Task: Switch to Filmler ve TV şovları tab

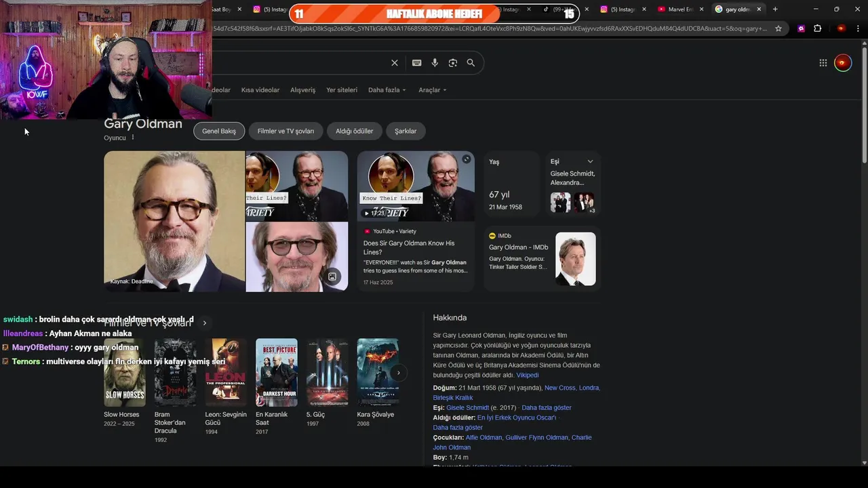Action: pyautogui.click(x=285, y=131)
